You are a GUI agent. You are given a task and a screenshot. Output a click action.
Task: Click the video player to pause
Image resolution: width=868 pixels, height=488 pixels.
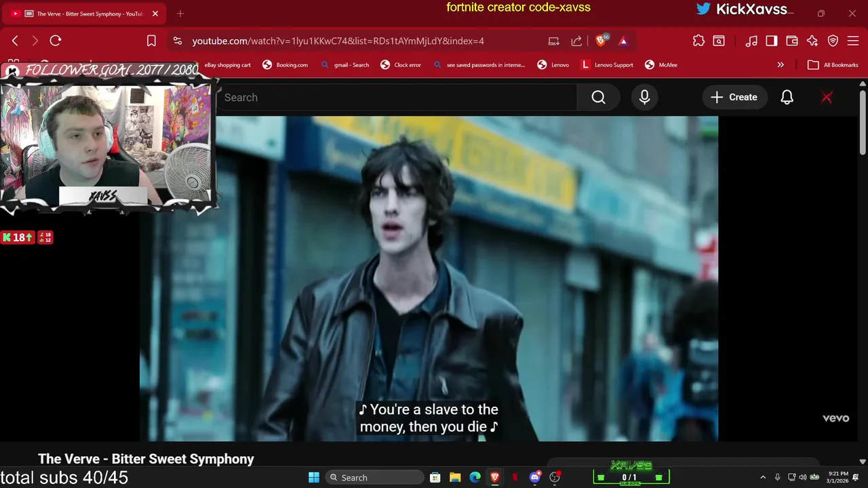[429, 278]
